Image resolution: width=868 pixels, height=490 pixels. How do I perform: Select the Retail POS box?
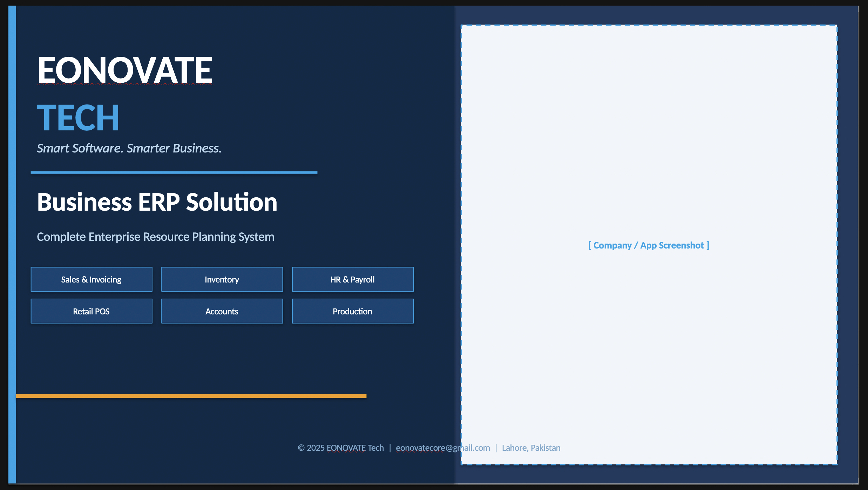[x=91, y=311]
